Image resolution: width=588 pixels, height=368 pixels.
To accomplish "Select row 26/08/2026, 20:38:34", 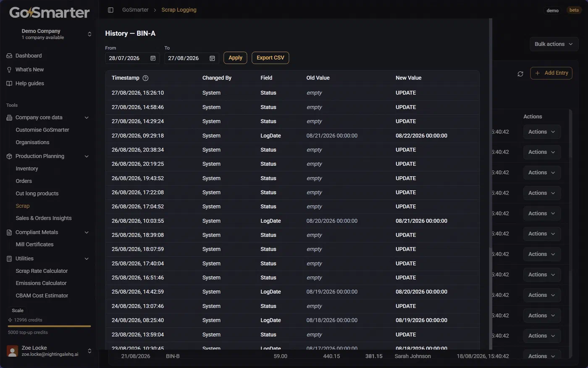I will pyautogui.click(x=292, y=150).
